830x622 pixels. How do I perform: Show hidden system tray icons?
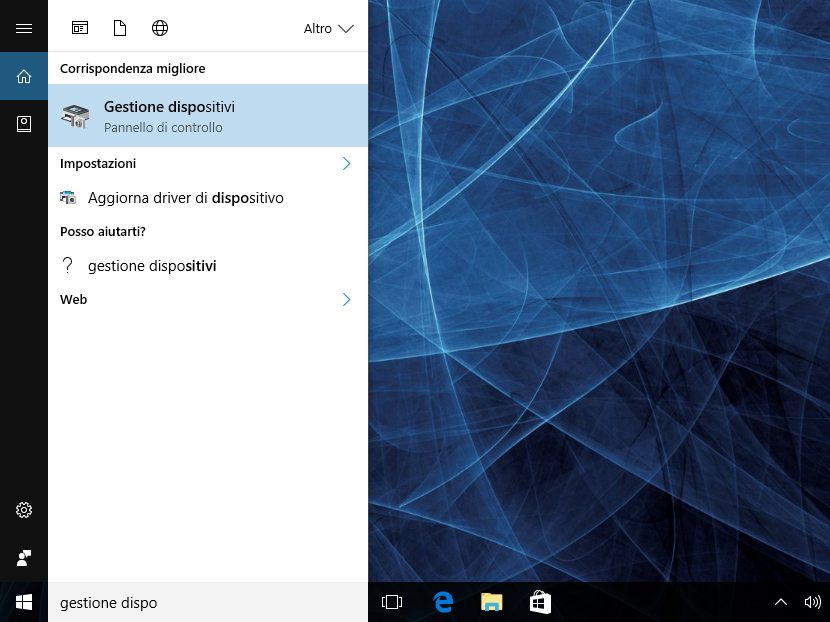(x=781, y=602)
